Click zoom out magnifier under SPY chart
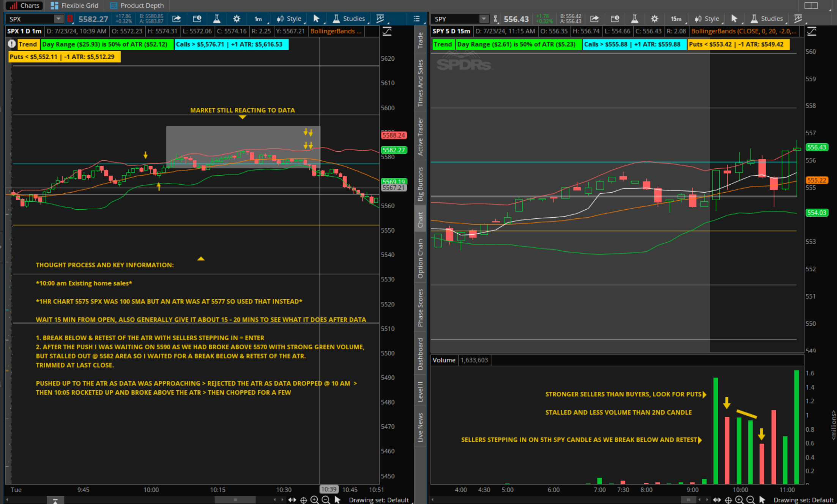Viewport: 837px width, 504px height. tap(750, 500)
